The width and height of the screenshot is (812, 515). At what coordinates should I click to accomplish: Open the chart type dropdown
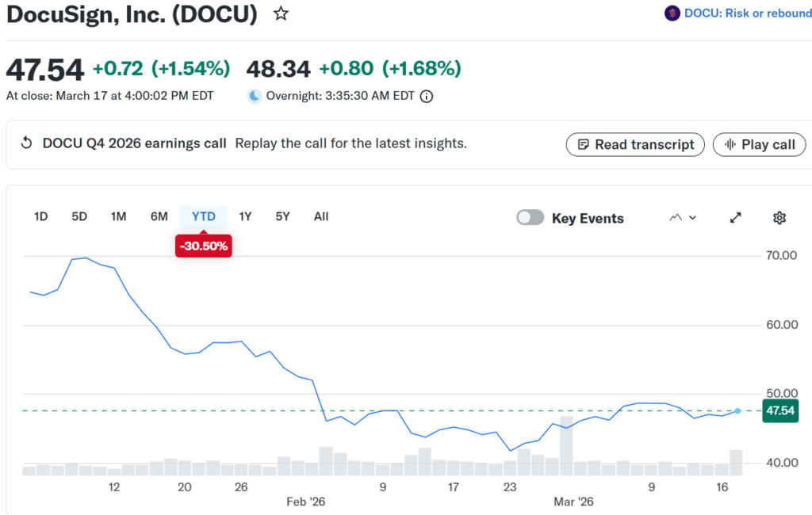683,218
